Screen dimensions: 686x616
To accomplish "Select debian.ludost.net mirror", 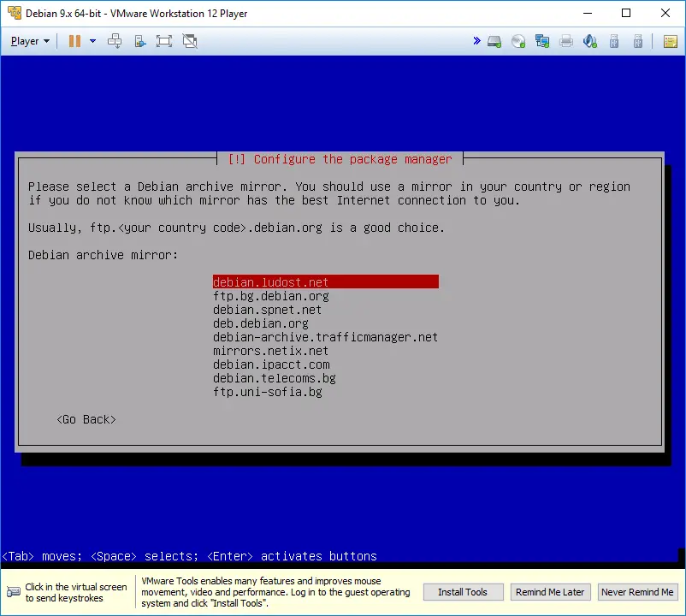I will pyautogui.click(x=326, y=281).
